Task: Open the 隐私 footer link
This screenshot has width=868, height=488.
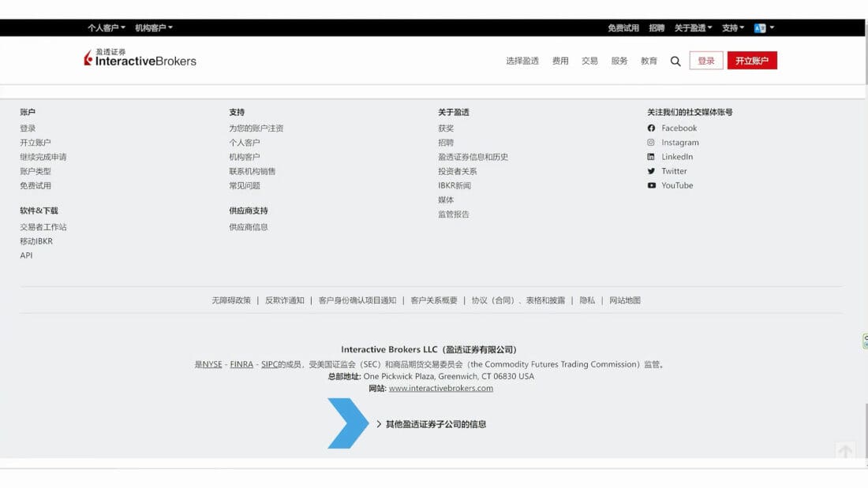Action: click(x=587, y=300)
